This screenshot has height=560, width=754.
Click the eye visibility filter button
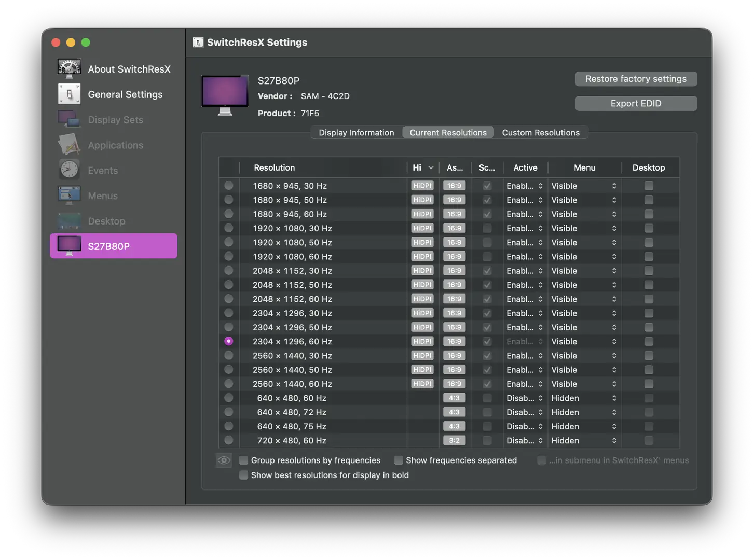(224, 460)
